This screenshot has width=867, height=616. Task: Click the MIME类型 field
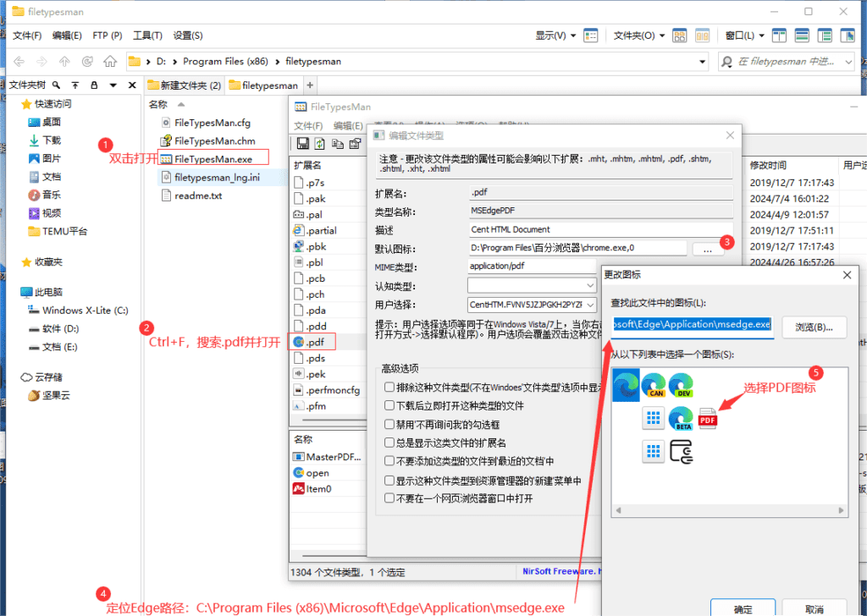[532, 267]
